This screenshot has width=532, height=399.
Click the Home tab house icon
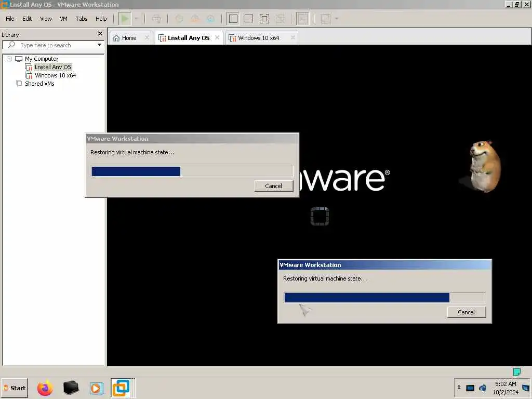116,37
